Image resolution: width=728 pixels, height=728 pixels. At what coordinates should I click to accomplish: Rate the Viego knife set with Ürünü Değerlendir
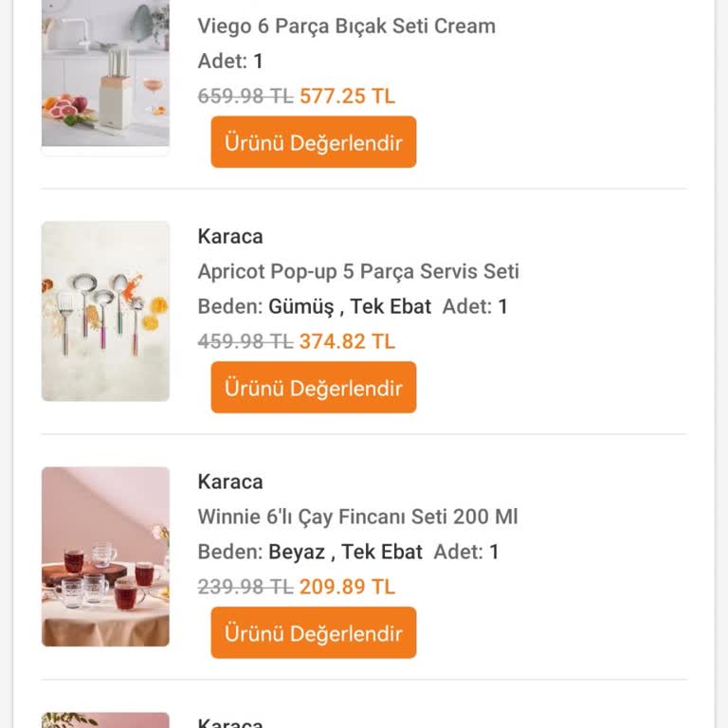(x=313, y=142)
